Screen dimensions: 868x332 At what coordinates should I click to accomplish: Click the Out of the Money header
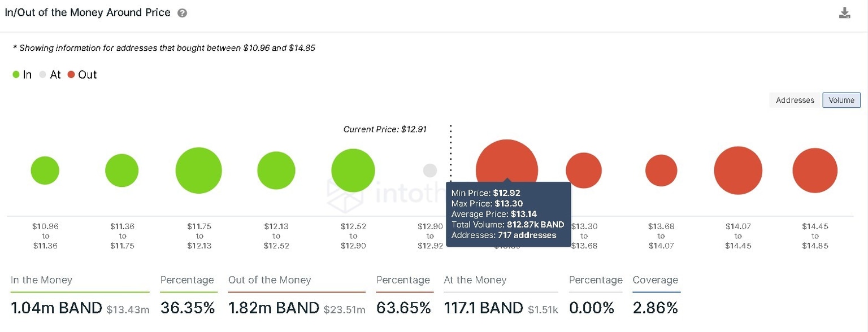point(270,280)
